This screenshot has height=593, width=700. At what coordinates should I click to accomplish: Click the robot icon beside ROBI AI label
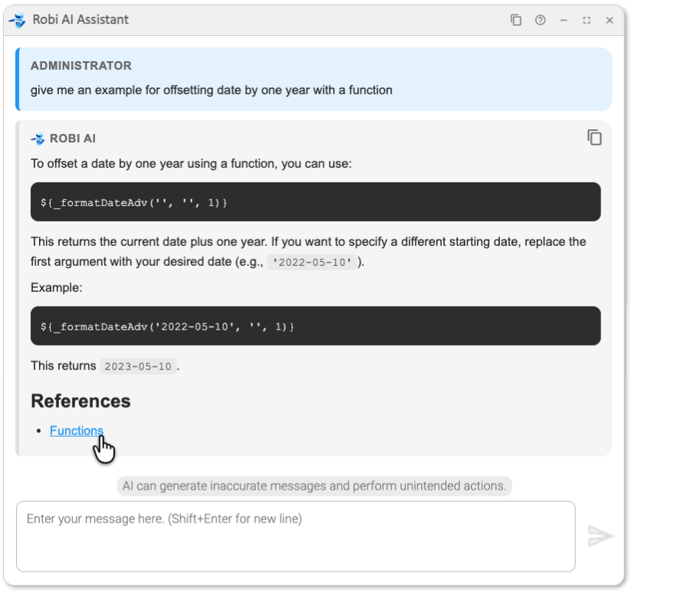coord(38,139)
